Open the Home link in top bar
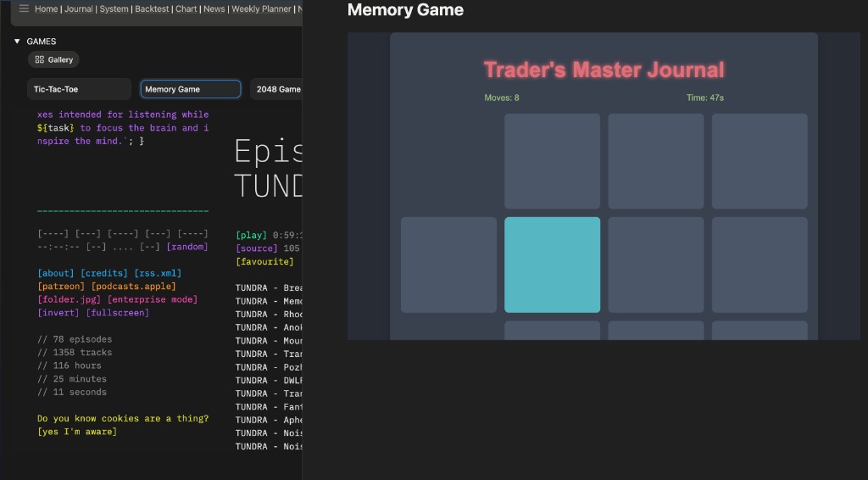Screen dimensions: 868x480 46,8
